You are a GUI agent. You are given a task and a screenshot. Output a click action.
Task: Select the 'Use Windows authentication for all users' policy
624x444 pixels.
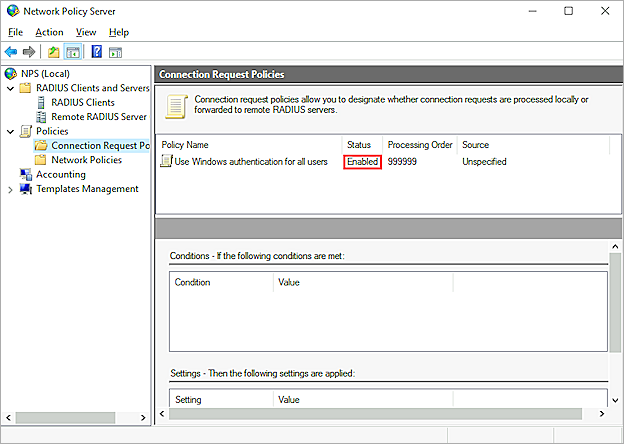[249, 162]
